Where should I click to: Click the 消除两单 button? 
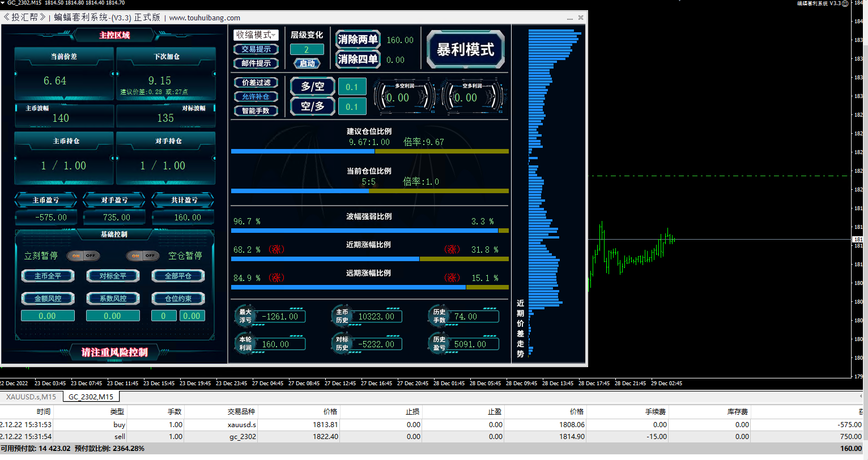coord(358,40)
